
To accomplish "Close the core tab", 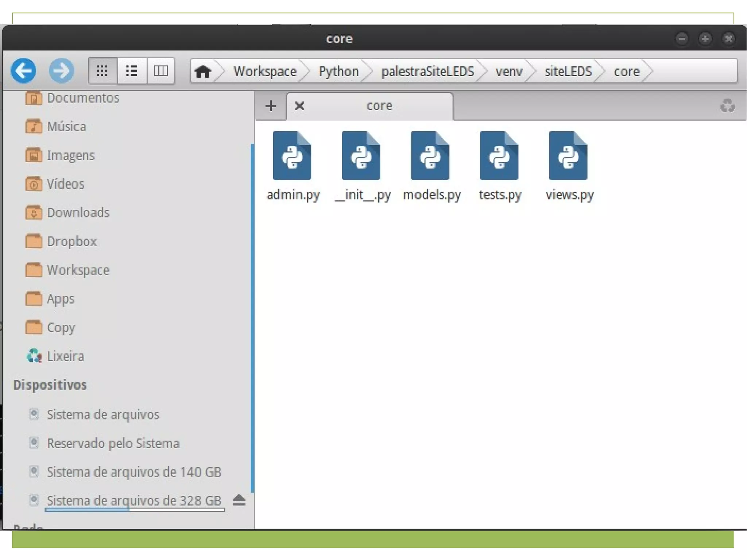I will click(299, 106).
